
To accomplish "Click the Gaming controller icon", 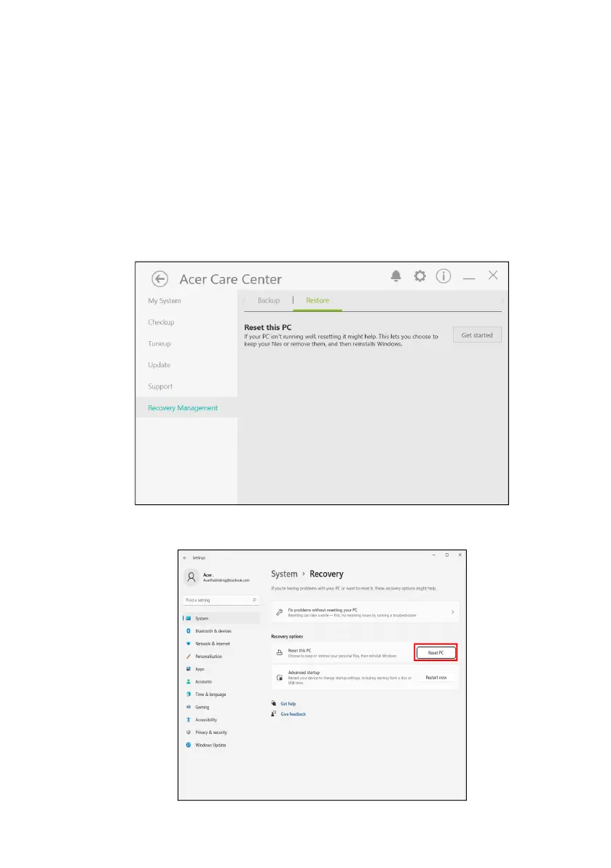I will pos(189,708).
